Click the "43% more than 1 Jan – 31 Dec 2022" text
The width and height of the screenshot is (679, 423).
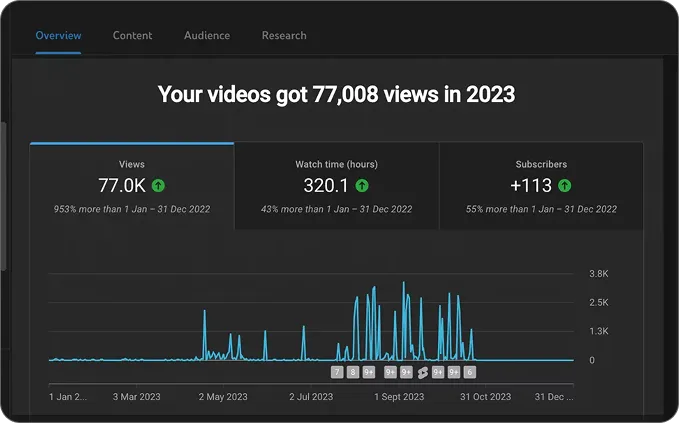(336, 209)
